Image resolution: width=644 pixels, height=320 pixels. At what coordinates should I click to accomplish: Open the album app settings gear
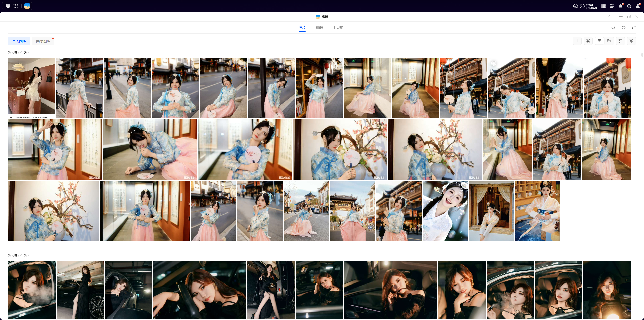coord(623,28)
